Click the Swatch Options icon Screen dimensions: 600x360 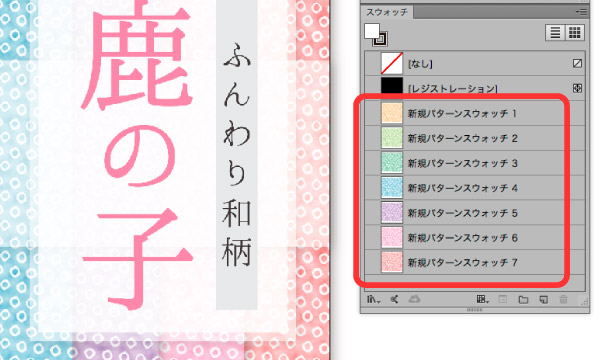[503, 300]
